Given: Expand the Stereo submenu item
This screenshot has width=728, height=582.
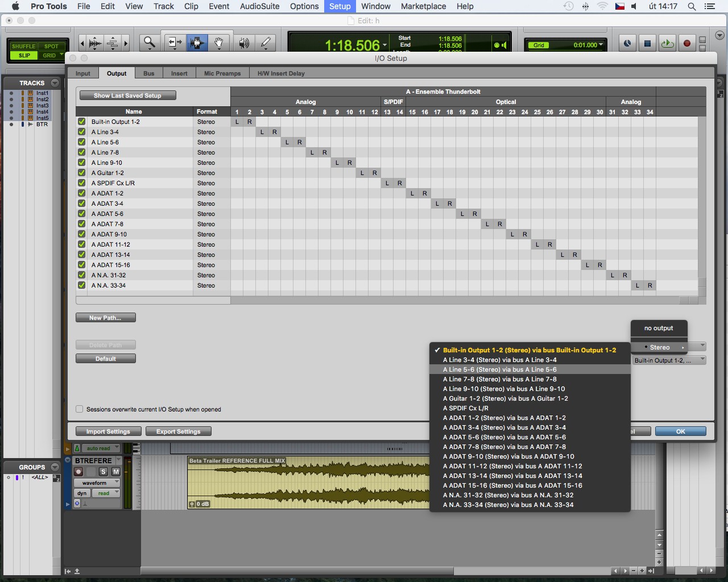Looking at the screenshot, I should click(x=660, y=347).
